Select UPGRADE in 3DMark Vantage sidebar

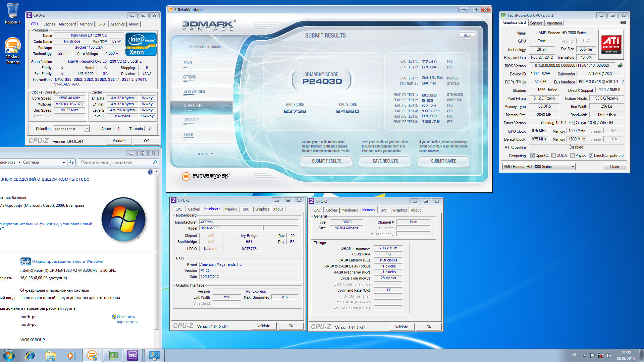pos(191,120)
